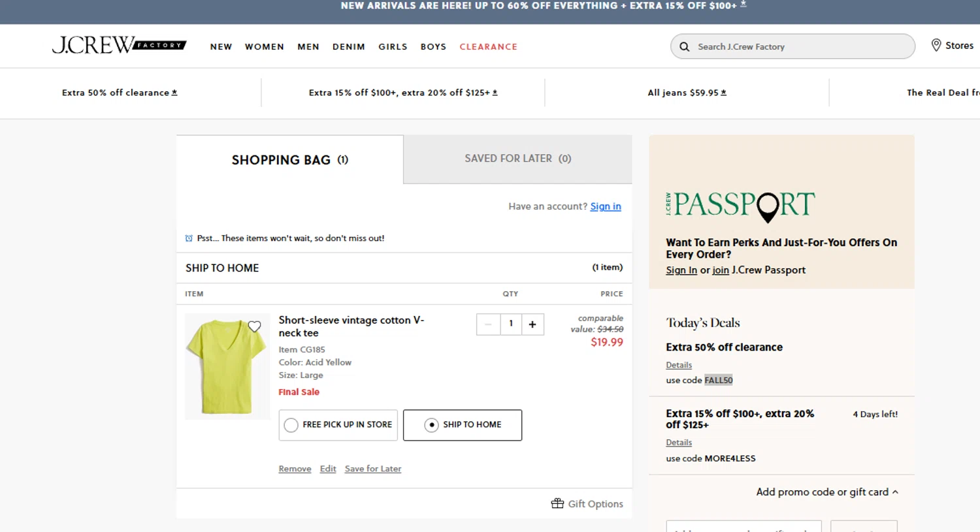Edit the V-neck tee item
The image size is (980, 532).
click(328, 469)
